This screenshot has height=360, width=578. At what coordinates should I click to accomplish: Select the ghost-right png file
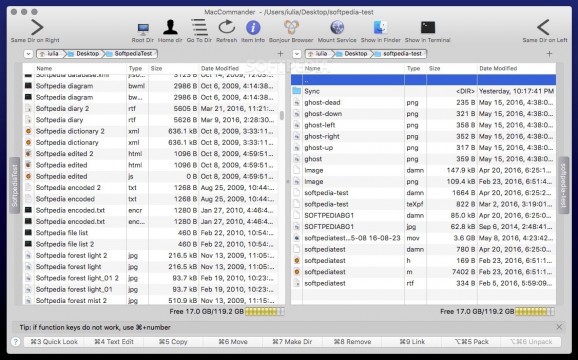(x=423, y=136)
